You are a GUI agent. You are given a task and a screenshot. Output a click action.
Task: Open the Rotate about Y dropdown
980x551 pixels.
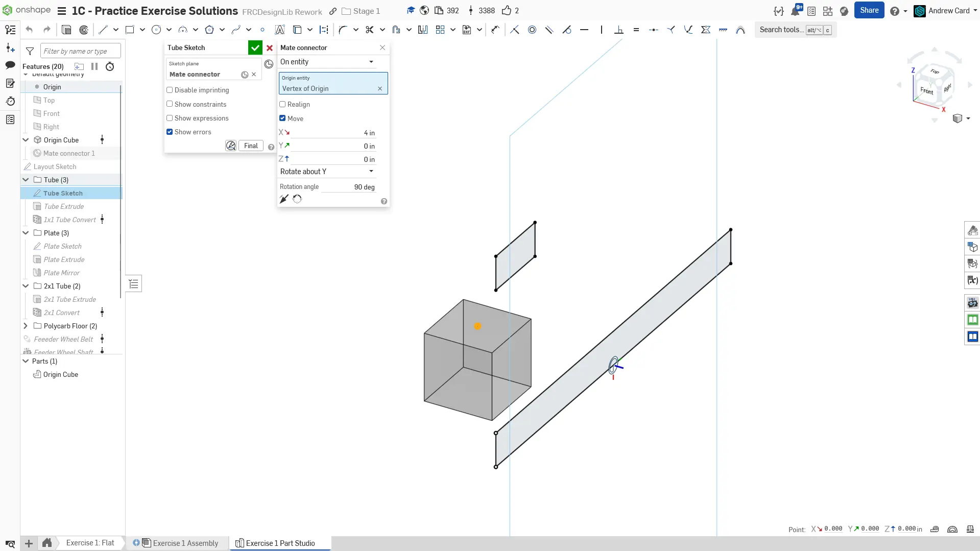(327, 172)
